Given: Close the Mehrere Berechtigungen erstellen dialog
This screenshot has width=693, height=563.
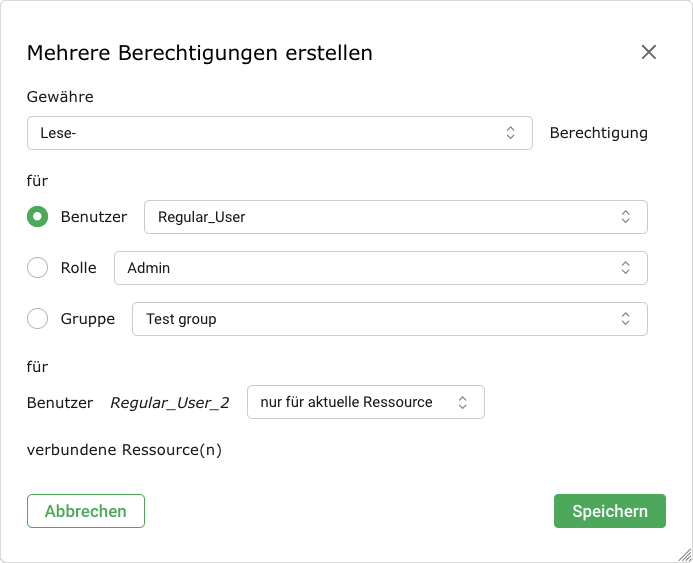Looking at the screenshot, I should tap(649, 52).
